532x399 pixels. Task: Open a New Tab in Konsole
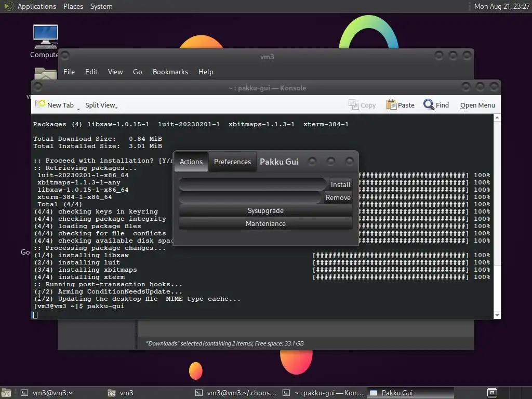click(55, 105)
